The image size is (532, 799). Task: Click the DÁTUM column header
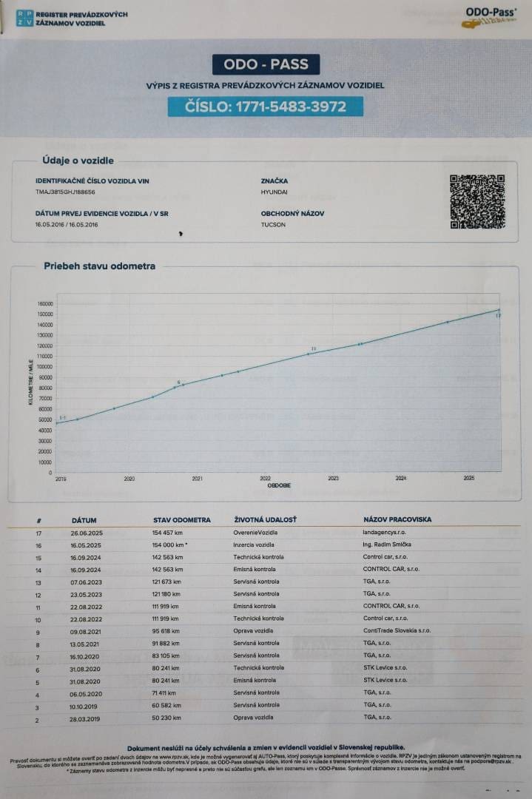(x=84, y=520)
